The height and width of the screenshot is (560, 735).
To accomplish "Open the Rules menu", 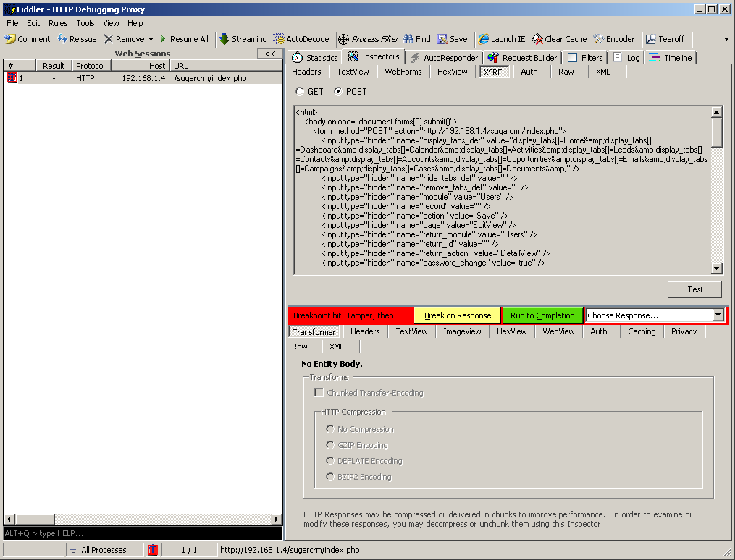I will tap(58, 23).
